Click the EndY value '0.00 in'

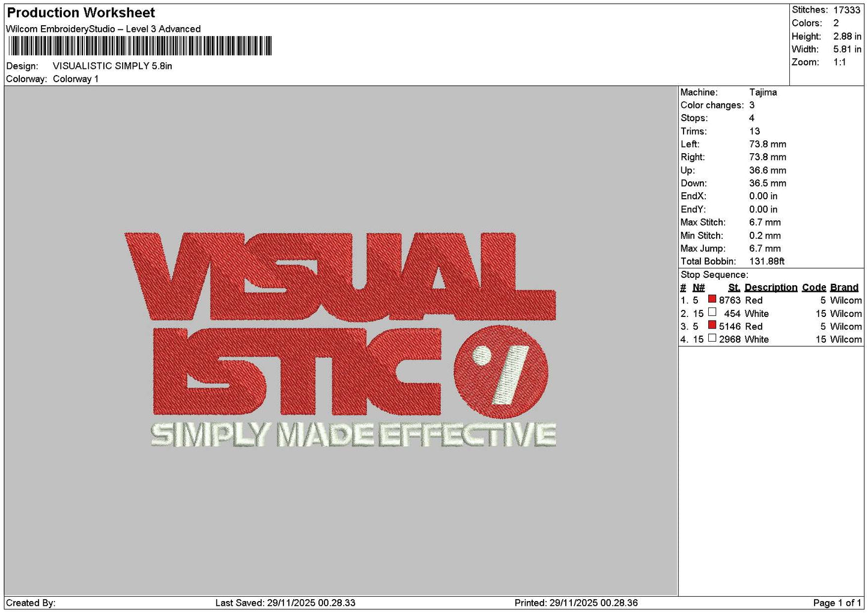pyautogui.click(x=763, y=210)
